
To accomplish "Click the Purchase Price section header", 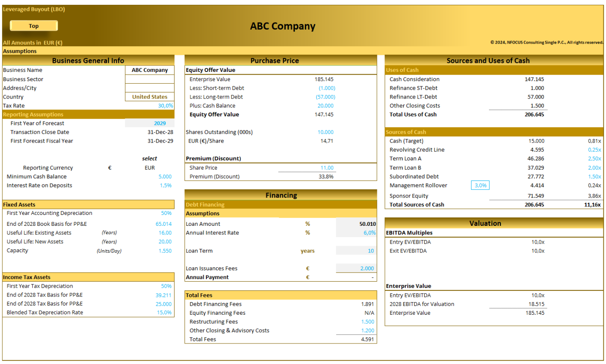I will coord(281,61).
